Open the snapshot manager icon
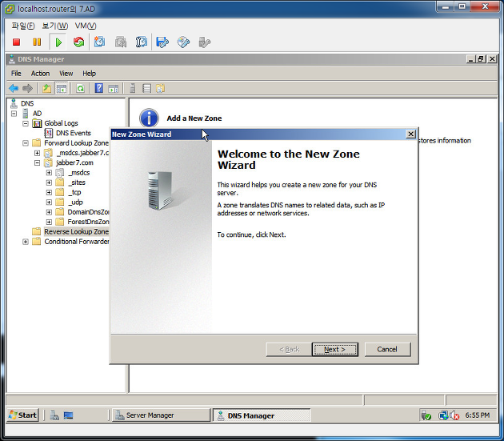Viewport: 504px width, 441px height. (x=142, y=42)
